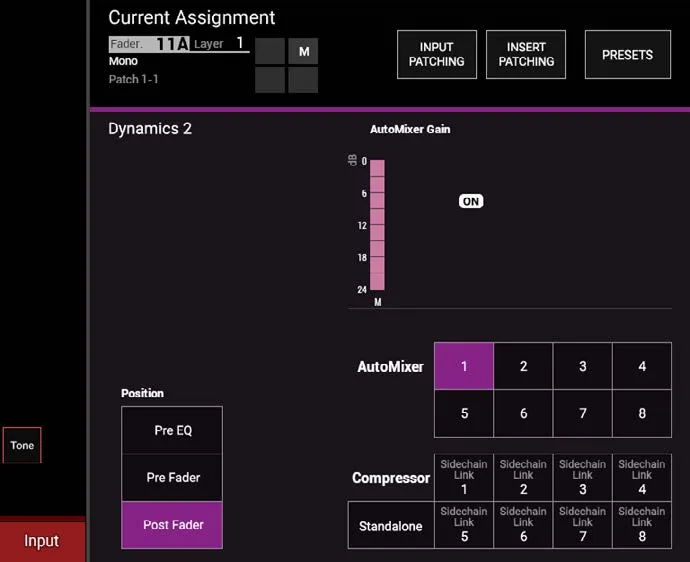Viewport: 690px width, 562px height.
Task: Click the Mono channel label
Action: click(x=123, y=61)
